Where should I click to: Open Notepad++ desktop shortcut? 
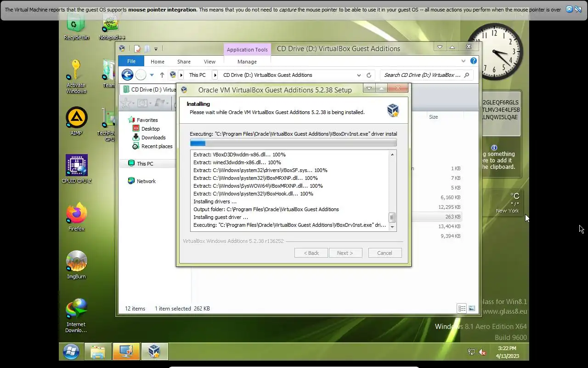point(112,27)
